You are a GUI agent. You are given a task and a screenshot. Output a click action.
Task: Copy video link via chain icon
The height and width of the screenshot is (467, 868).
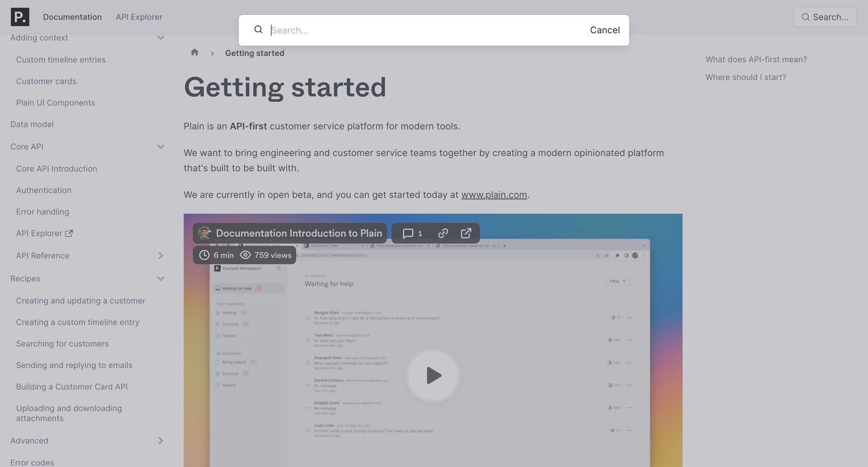(x=443, y=234)
